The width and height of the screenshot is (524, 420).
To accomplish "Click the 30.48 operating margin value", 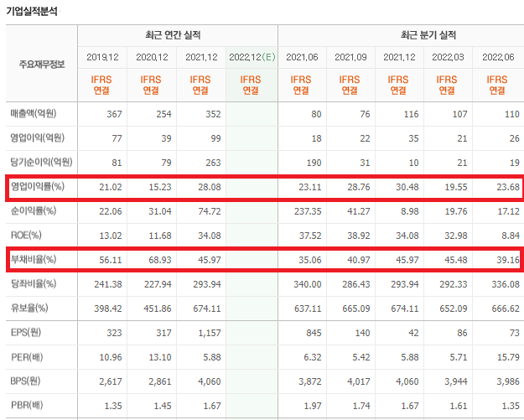I will 407,187.
